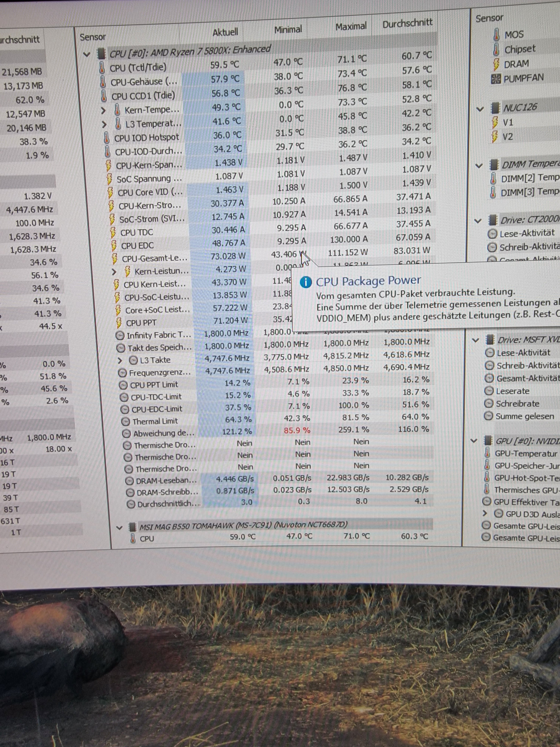Collapse the CPU [#0] AMD Ryzen group

(x=87, y=54)
